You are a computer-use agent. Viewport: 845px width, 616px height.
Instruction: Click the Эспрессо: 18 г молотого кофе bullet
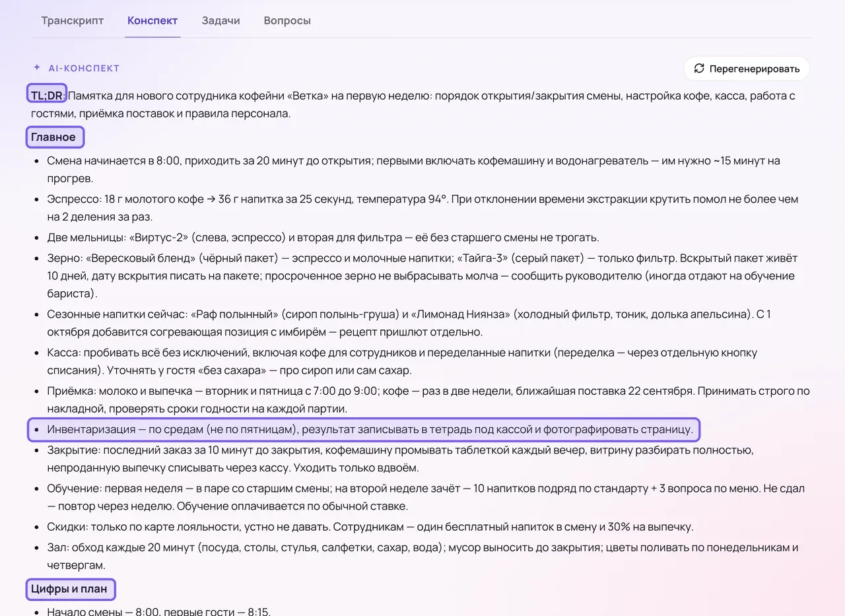tap(422, 208)
